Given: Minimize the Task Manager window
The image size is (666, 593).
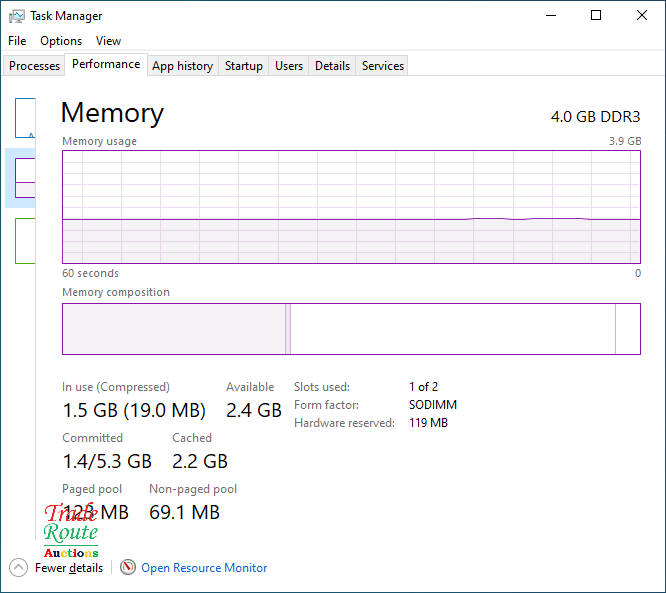Looking at the screenshot, I should click(x=550, y=16).
